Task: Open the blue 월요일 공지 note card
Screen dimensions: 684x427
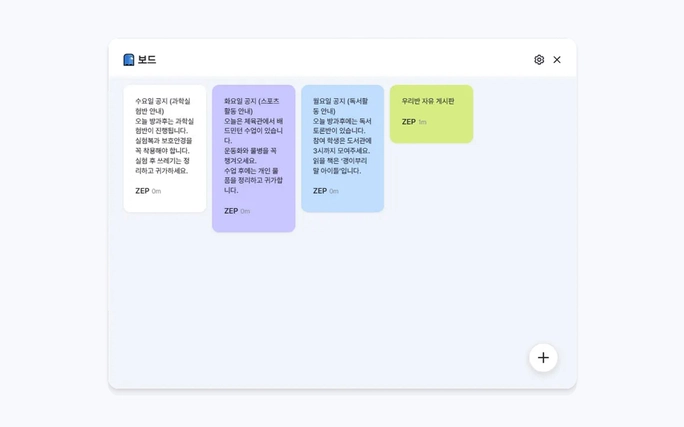Action: [x=342, y=148]
